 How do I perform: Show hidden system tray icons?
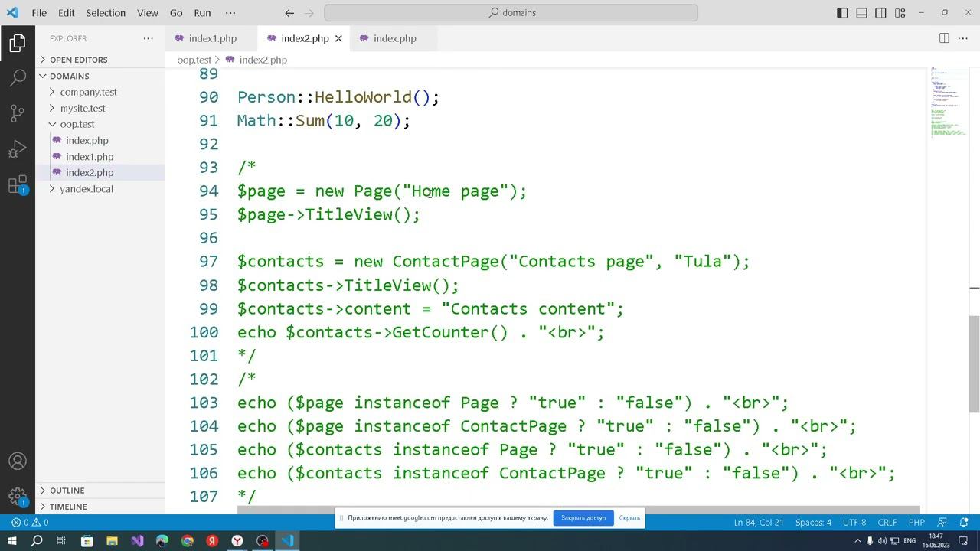(857, 541)
